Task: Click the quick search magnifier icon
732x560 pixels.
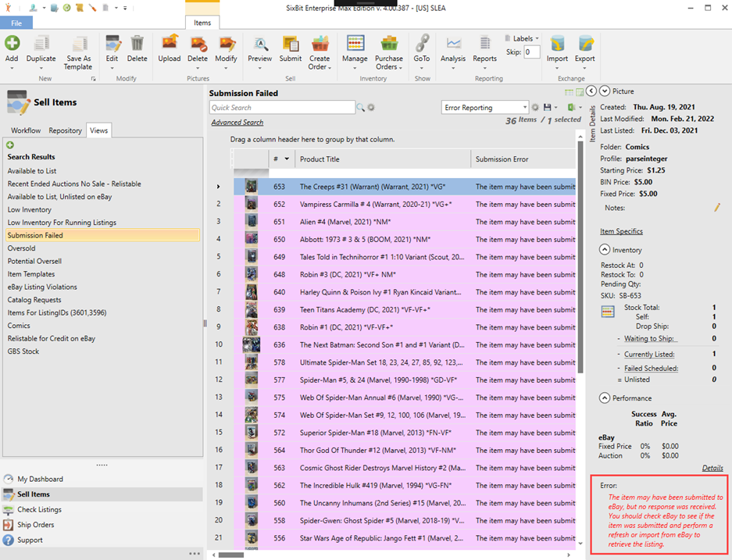Action: (361, 107)
